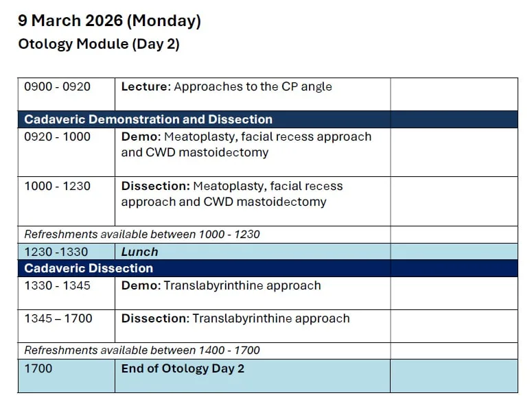
Task: Click the 1230 -1330 time cell
Action: (x=66, y=252)
